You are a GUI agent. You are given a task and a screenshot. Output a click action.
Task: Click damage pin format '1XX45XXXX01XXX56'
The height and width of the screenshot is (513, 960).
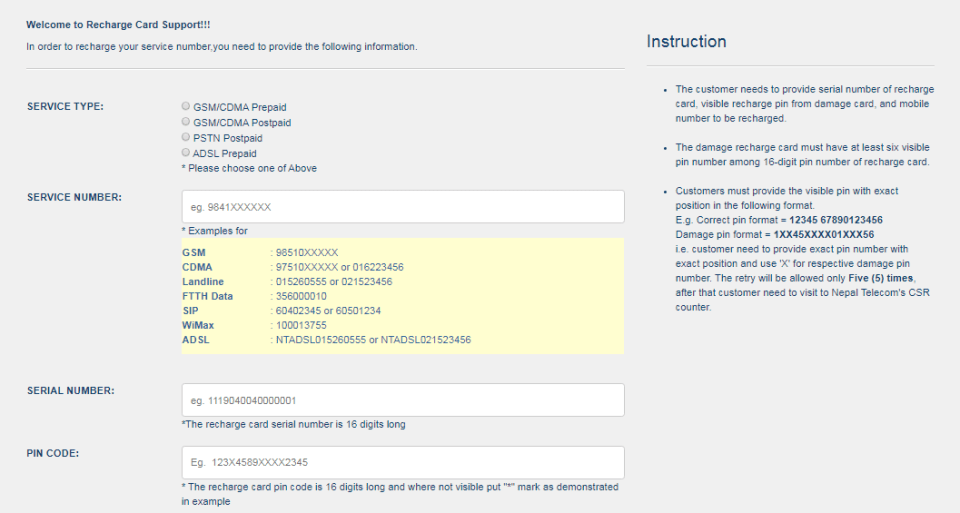point(823,235)
